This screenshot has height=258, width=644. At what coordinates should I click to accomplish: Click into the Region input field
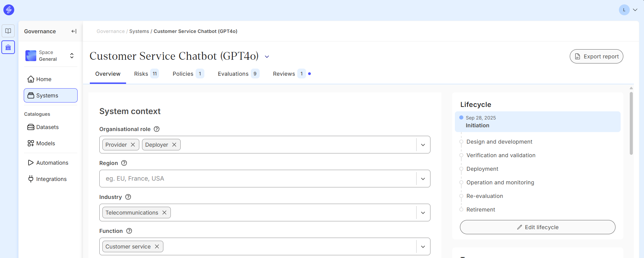click(x=258, y=179)
